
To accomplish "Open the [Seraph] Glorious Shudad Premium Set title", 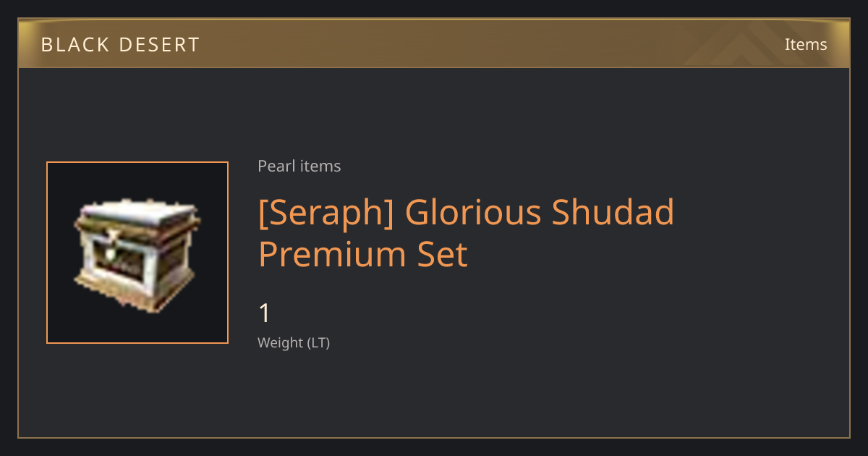I will click(x=467, y=233).
